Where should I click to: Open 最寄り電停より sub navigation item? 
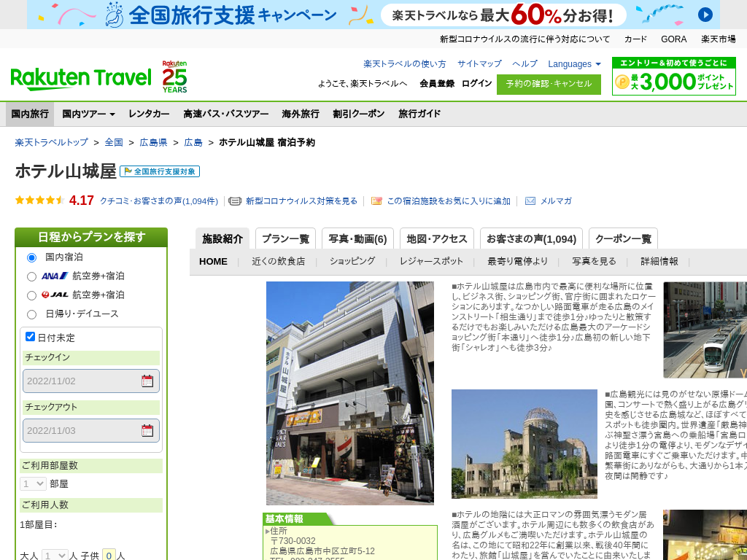point(517,262)
